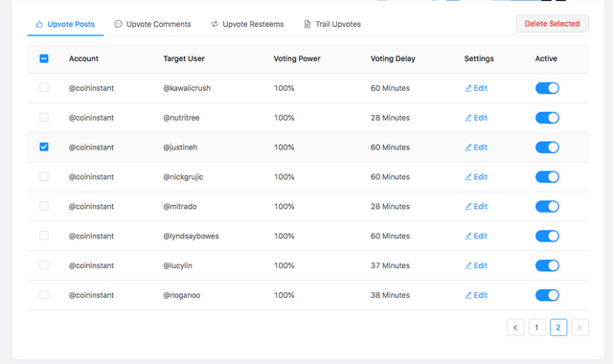The height and width of the screenshot is (364, 613).
Task: Go to page 1 of results
Action: (536, 328)
